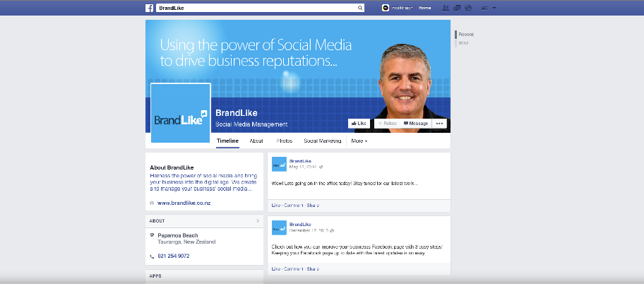Open the Photos tab

tap(284, 141)
